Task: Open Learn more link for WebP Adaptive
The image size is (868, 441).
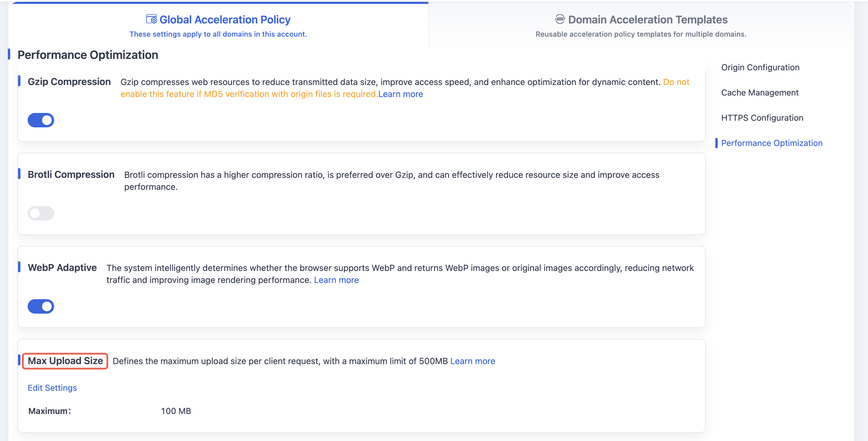Action: [336, 280]
